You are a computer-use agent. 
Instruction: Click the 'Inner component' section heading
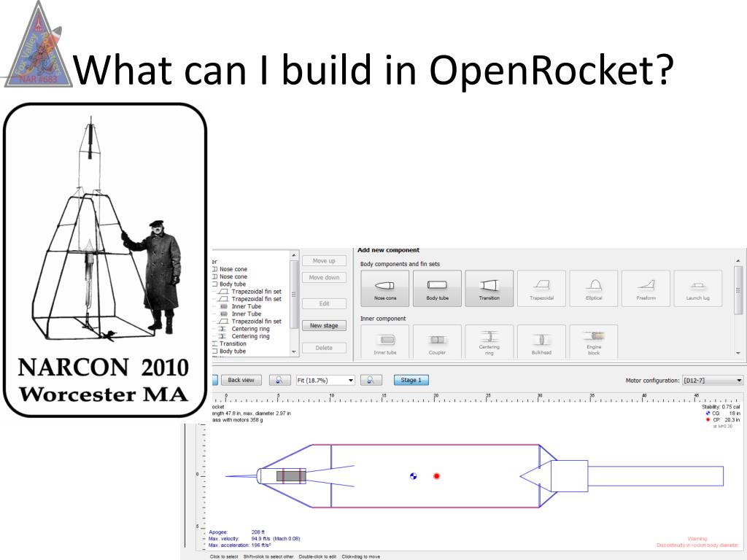[383, 319]
